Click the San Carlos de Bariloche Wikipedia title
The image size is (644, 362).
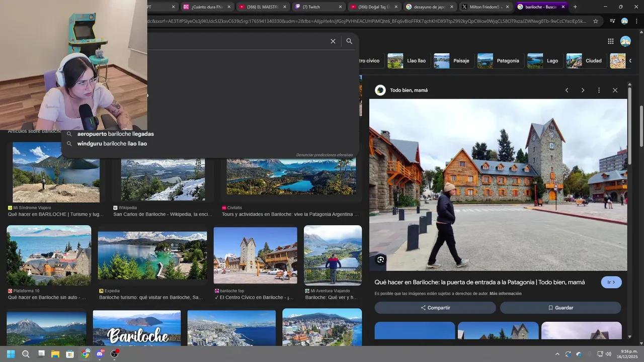(163, 215)
